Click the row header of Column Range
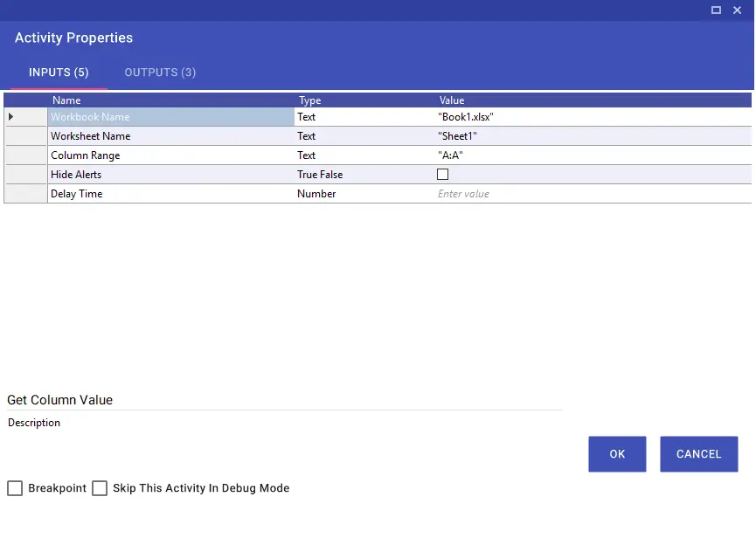The image size is (756, 545). pyautogui.click(x=26, y=155)
